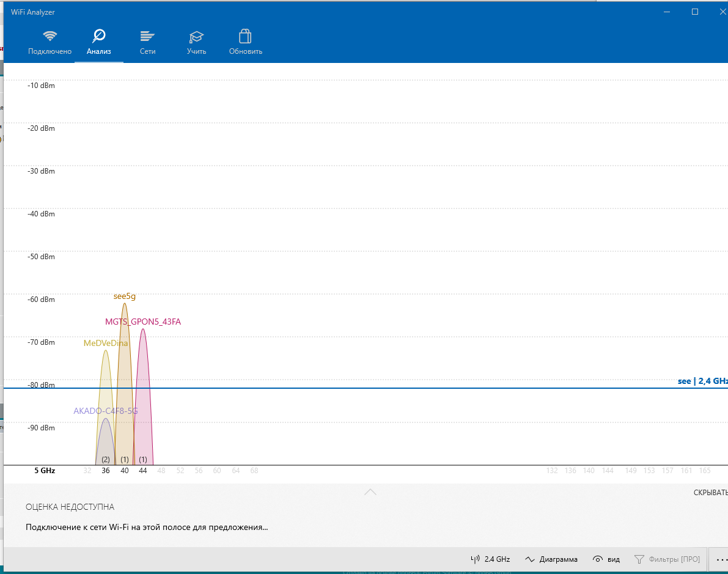Click the AKADO-C4F8-5G network label
728x574 pixels.
pyautogui.click(x=106, y=411)
